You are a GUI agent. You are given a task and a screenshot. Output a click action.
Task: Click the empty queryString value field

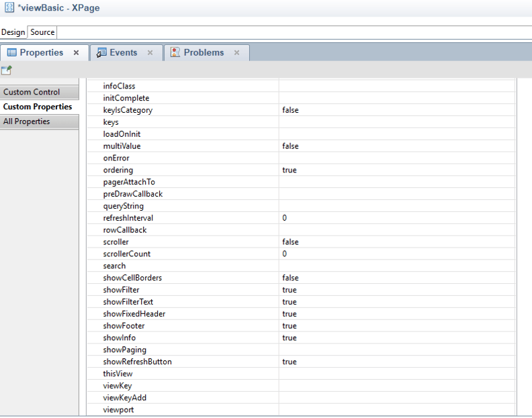(x=396, y=206)
